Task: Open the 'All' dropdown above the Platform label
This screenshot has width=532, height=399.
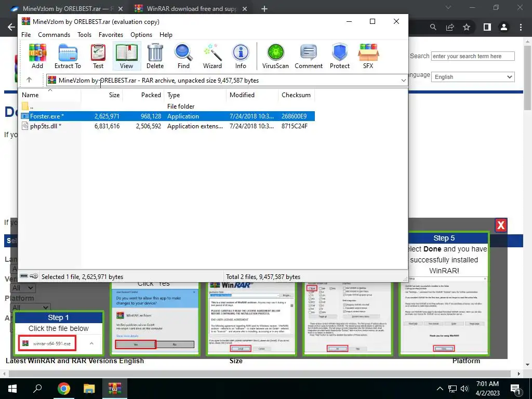Action: point(23,288)
